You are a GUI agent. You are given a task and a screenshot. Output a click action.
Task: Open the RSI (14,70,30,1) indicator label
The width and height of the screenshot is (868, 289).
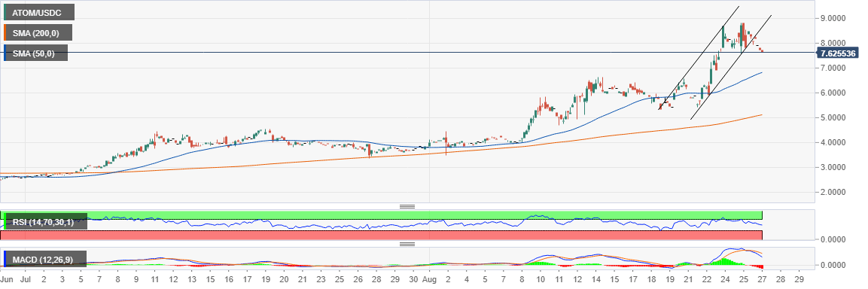click(x=45, y=221)
